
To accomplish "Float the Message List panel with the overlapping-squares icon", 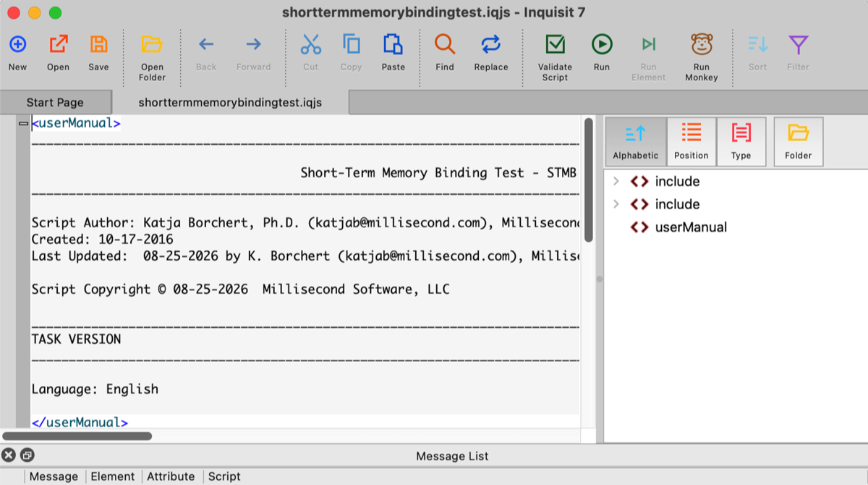I will tap(27, 455).
